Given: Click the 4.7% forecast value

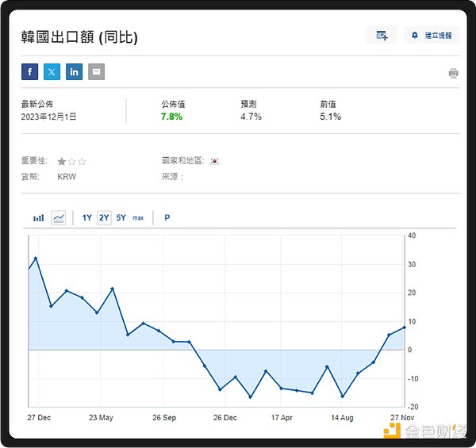Looking at the screenshot, I should [251, 117].
